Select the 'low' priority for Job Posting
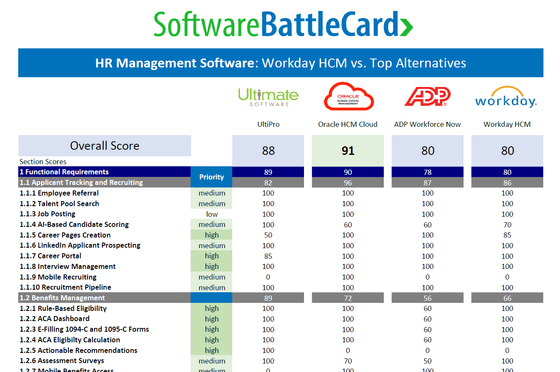 click(212, 214)
